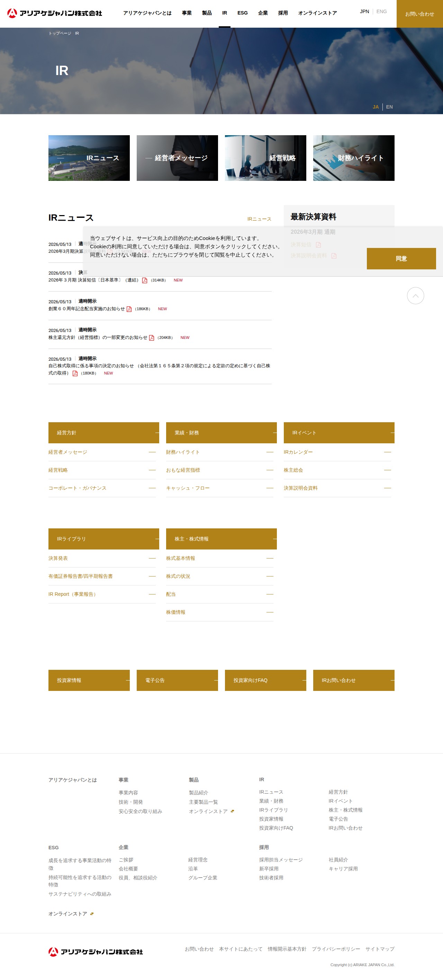
Task: Expand the IRイベント section header
Action: [339, 433]
